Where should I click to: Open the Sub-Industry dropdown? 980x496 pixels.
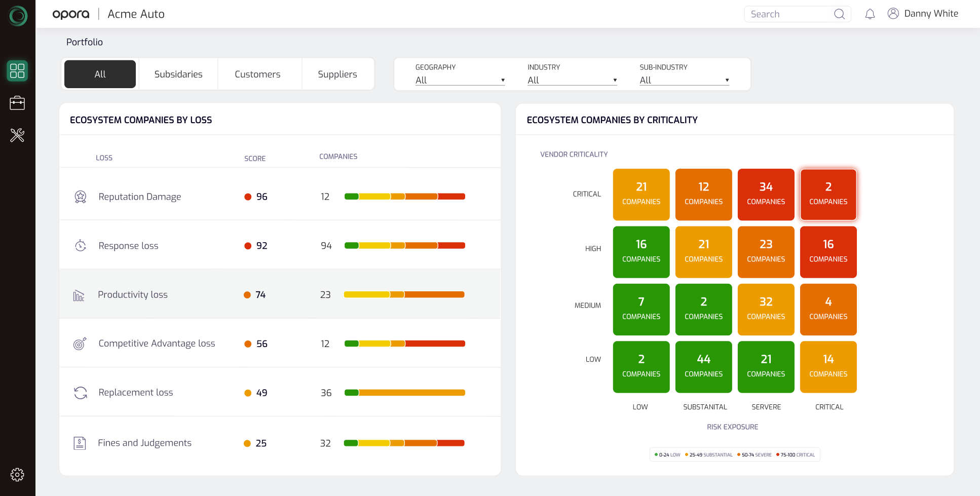684,80
